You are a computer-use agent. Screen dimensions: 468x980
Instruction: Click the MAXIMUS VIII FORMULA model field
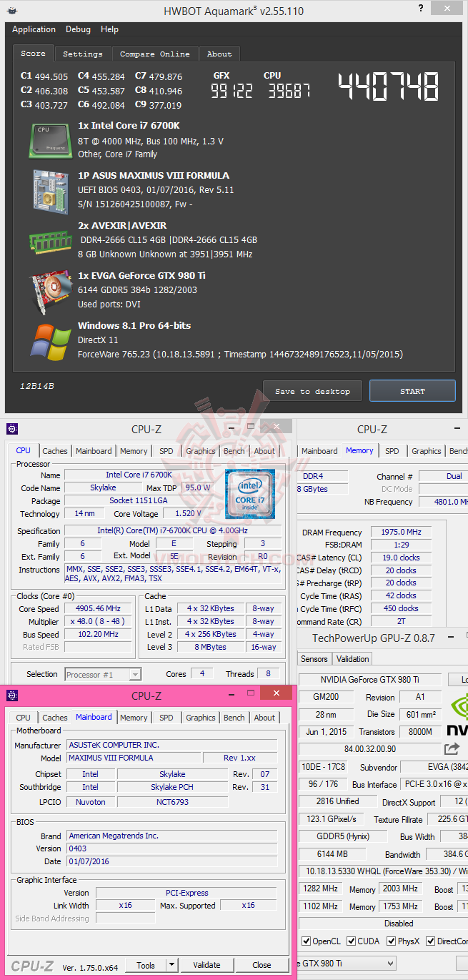pos(134,758)
